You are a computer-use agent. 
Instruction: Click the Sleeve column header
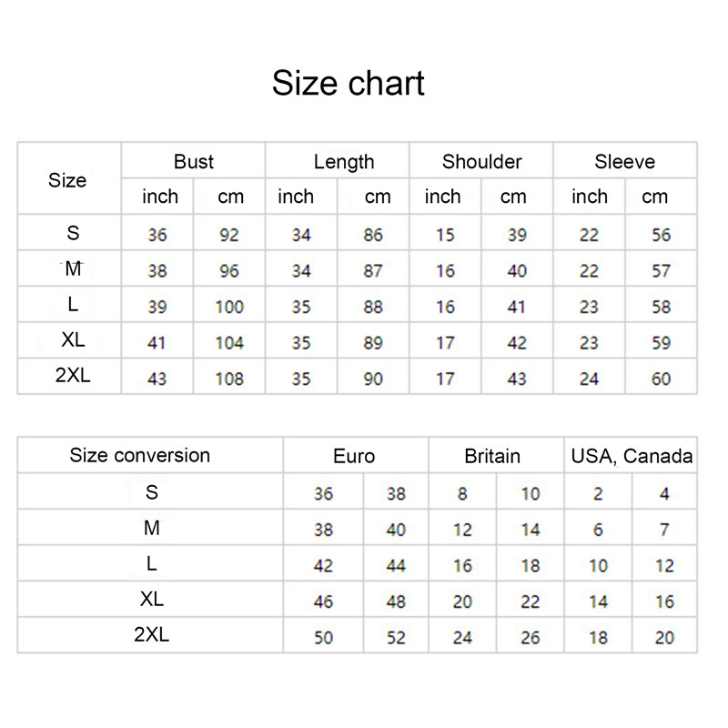pos(624,162)
